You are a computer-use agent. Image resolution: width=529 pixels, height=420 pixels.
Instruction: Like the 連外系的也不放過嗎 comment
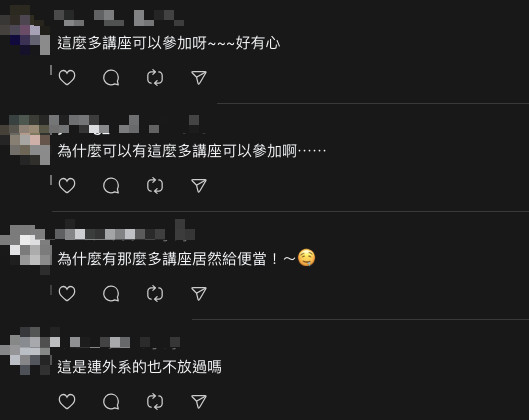tap(67, 401)
